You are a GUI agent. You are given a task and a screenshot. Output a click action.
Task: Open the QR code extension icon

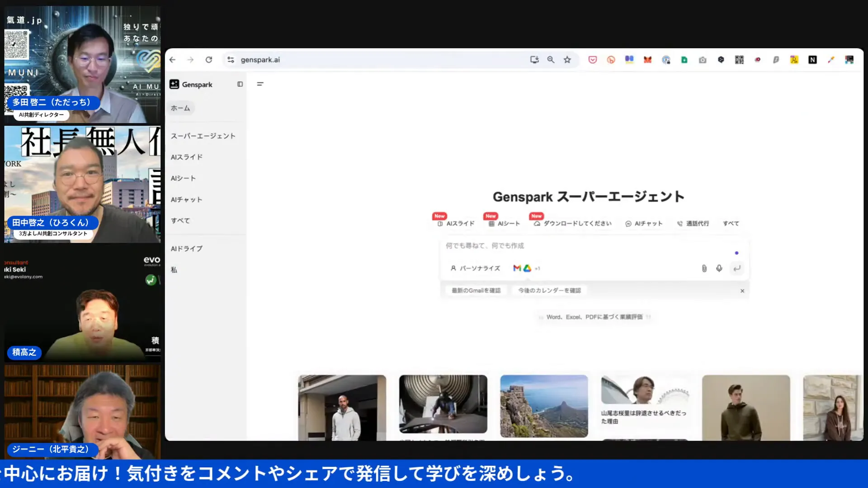click(x=739, y=60)
